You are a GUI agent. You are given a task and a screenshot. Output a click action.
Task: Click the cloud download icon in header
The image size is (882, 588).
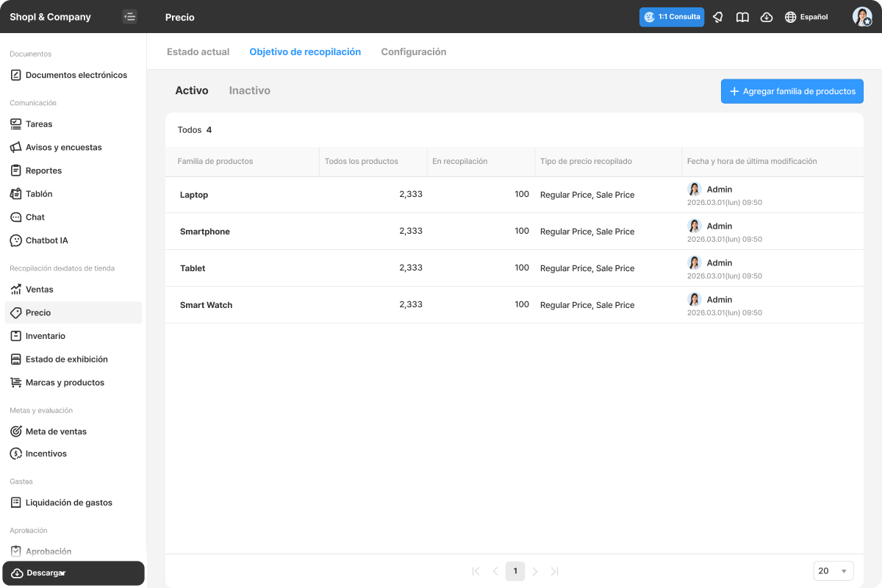pyautogui.click(x=767, y=17)
